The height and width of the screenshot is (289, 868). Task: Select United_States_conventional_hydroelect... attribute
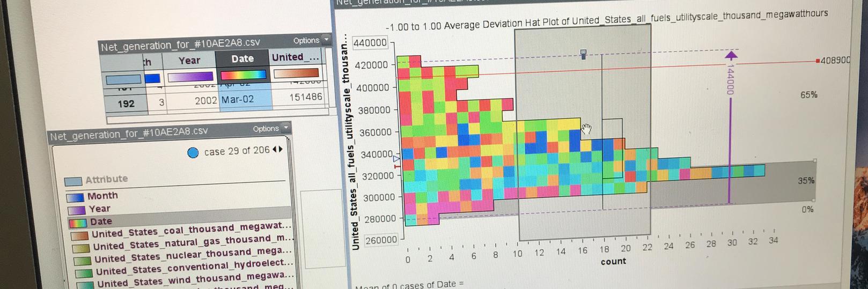click(x=195, y=266)
